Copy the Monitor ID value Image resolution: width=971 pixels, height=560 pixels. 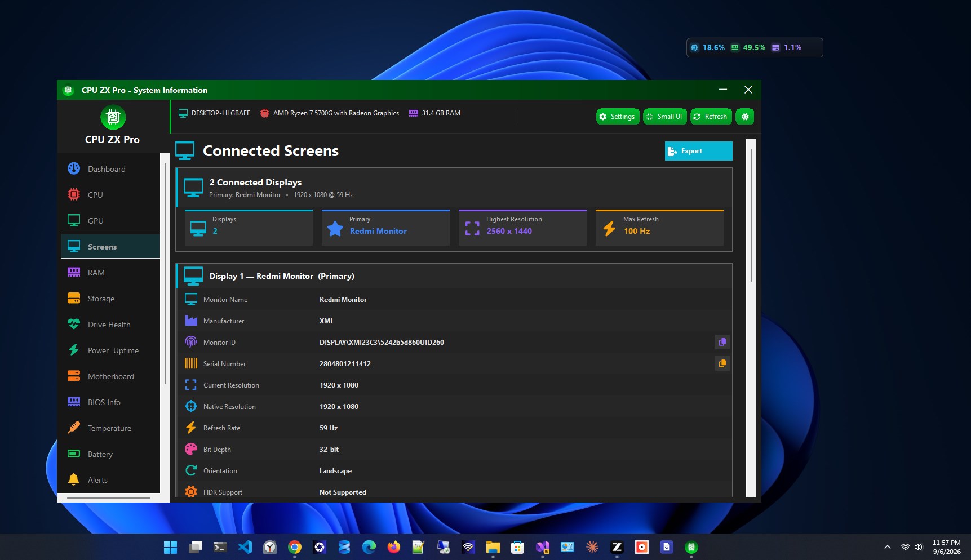point(722,342)
